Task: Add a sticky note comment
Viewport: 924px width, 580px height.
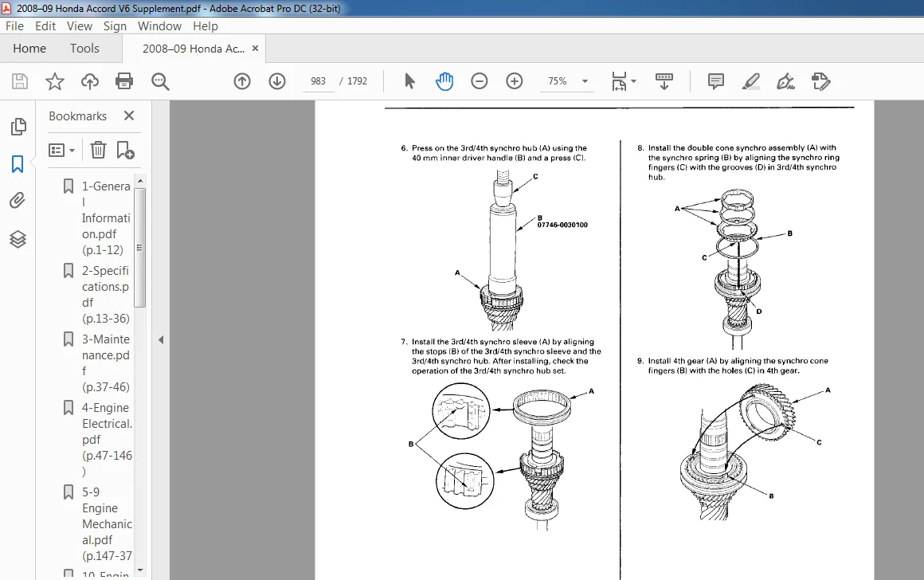Action: point(716,81)
